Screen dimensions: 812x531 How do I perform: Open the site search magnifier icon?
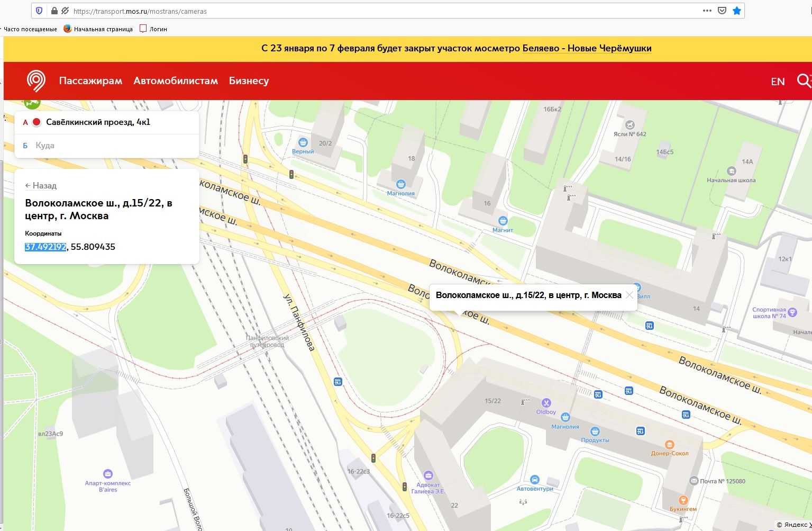(804, 80)
